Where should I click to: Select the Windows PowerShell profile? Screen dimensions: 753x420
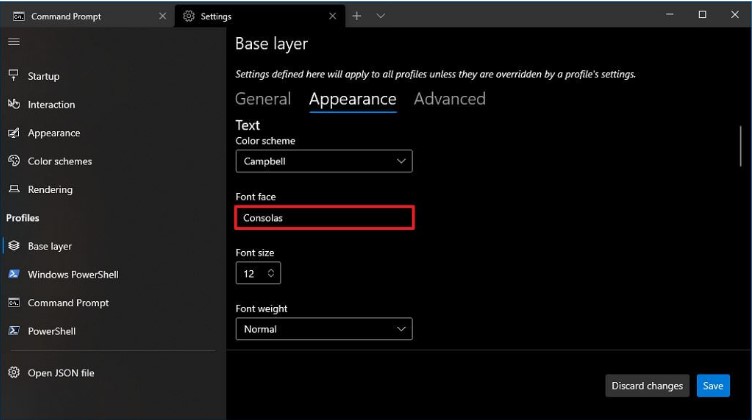click(73, 274)
